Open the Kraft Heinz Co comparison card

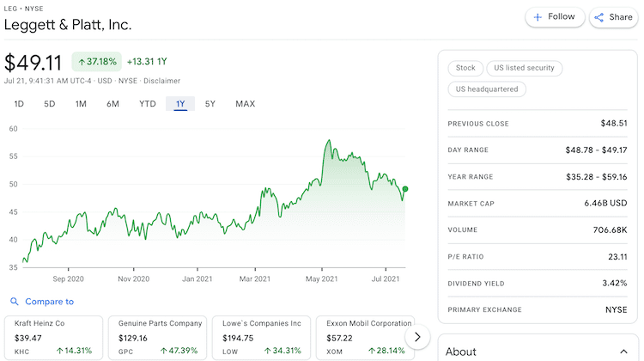point(53,338)
